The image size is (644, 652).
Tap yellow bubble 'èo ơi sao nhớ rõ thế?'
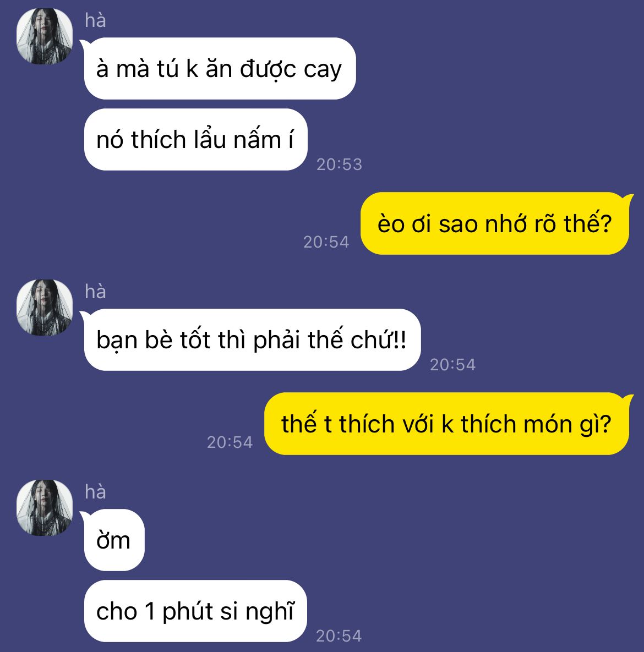click(495, 223)
